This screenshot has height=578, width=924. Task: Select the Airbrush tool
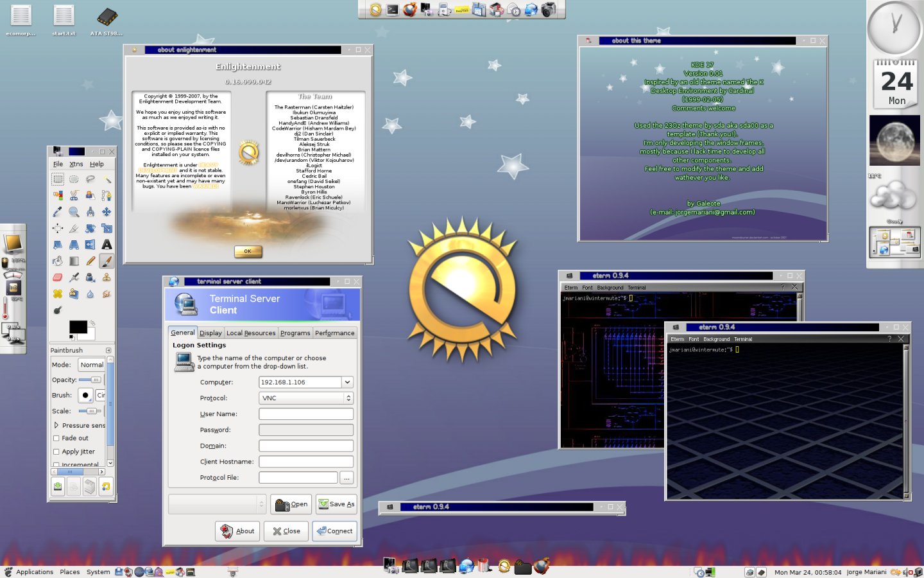click(x=74, y=277)
